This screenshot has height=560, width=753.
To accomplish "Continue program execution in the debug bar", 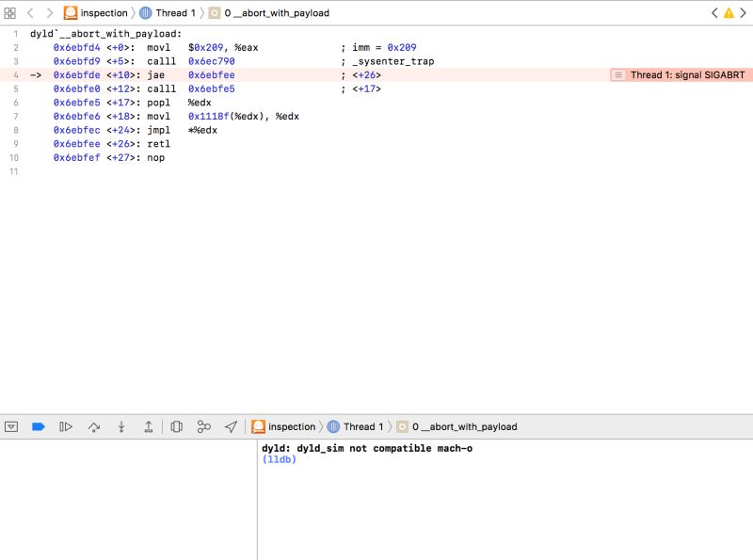I will [63, 426].
